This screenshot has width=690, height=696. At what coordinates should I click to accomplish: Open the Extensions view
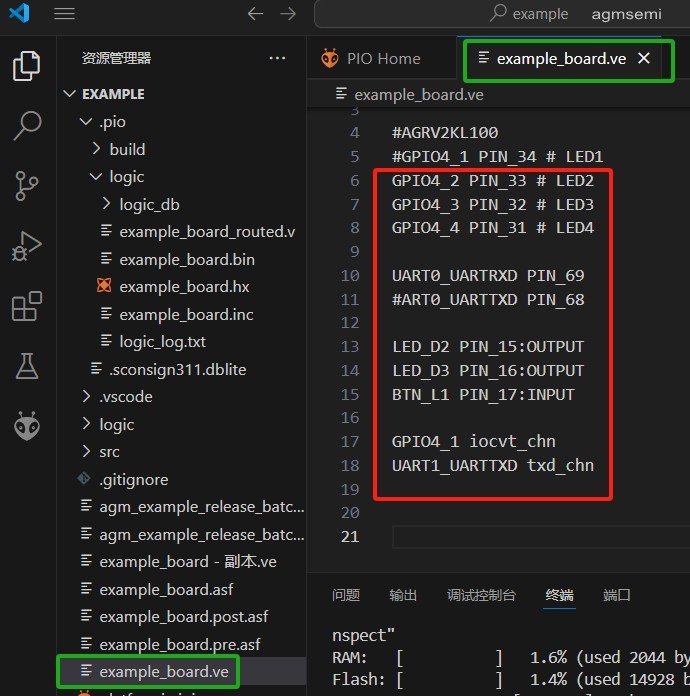click(27, 306)
